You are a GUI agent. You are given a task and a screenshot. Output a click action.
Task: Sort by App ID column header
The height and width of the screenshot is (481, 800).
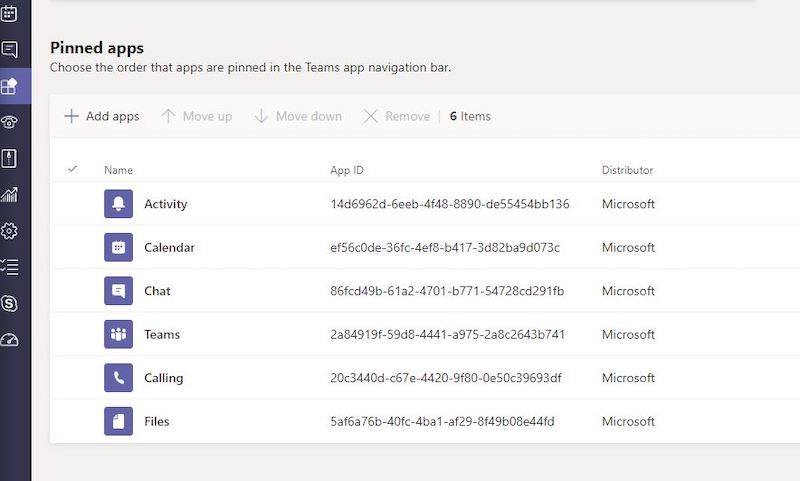pyautogui.click(x=347, y=170)
